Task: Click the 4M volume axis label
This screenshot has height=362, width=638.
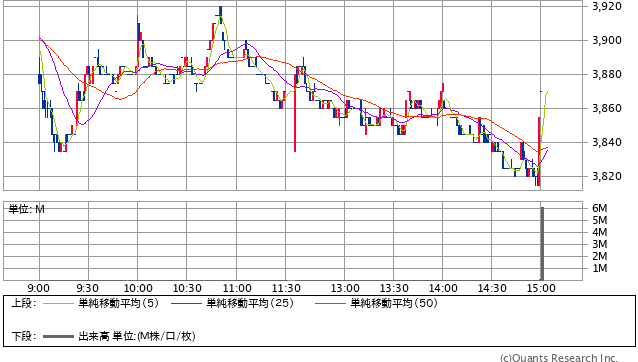Action: pyautogui.click(x=600, y=232)
